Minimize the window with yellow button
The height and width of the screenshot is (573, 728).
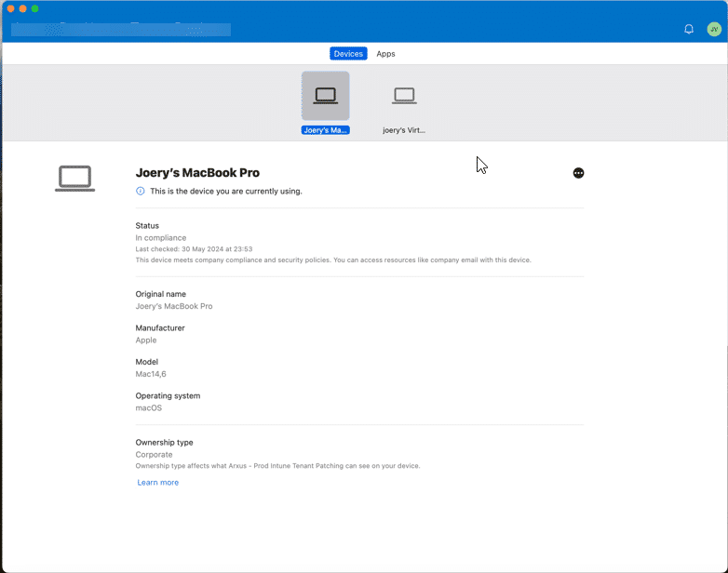(22, 8)
